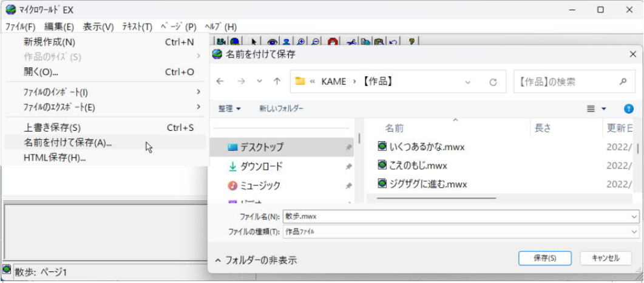
Task: Select ダウンロード in the navigation pane
Action: (282, 167)
